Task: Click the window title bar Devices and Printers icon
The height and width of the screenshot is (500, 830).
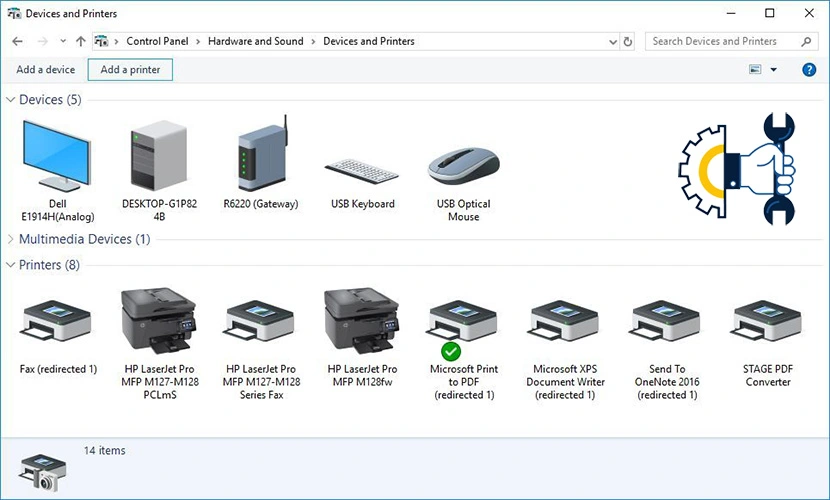Action: (x=14, y=13)
